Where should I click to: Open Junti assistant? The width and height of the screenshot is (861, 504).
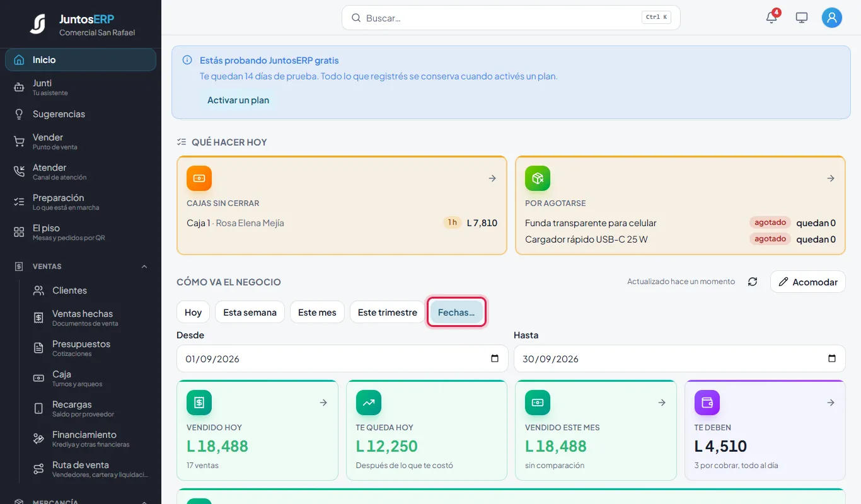click(81, 88)
